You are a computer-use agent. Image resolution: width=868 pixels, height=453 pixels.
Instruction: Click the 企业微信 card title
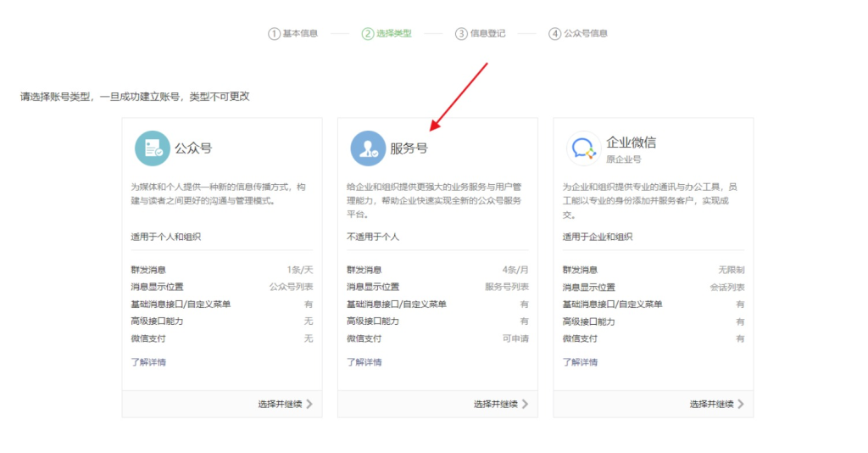tap(631, 143)
